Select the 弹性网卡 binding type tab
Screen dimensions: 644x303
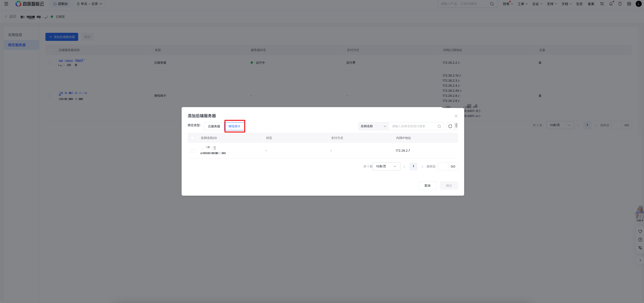pos(234,126)
